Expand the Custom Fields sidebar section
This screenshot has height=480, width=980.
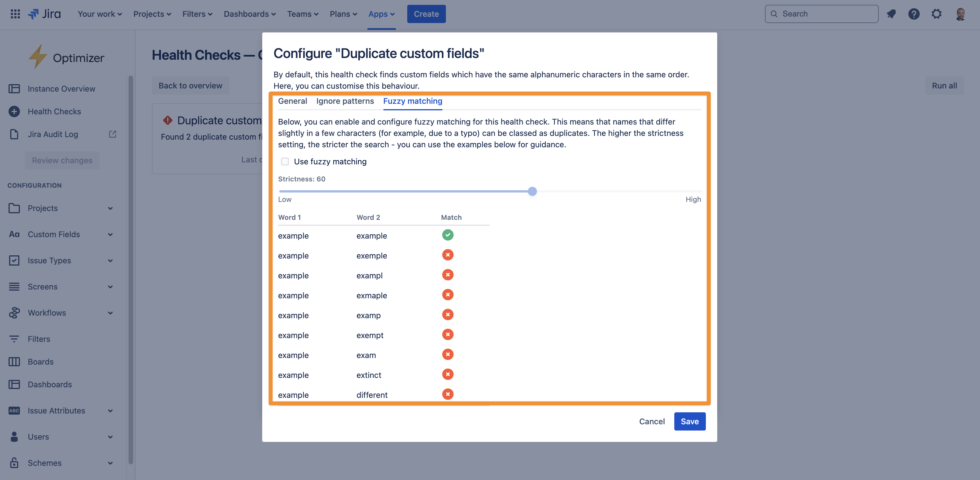[110, 235]
